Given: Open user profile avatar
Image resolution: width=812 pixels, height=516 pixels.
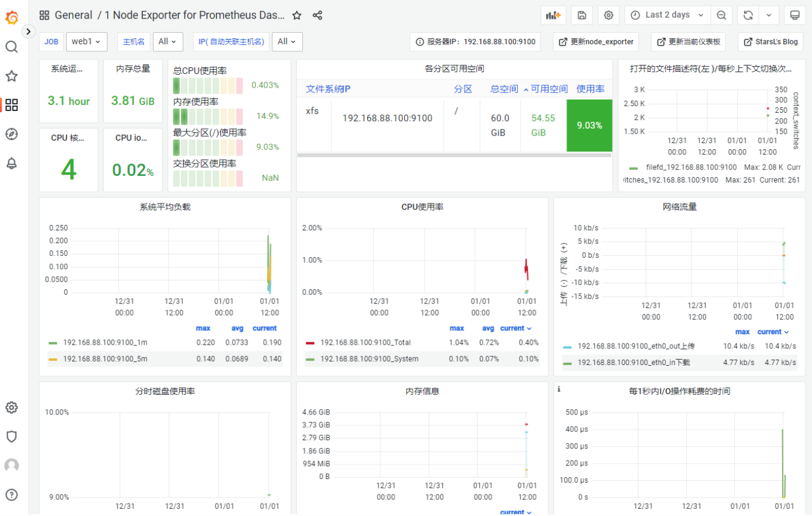Looking at the screenshot, I should (11, 466).
